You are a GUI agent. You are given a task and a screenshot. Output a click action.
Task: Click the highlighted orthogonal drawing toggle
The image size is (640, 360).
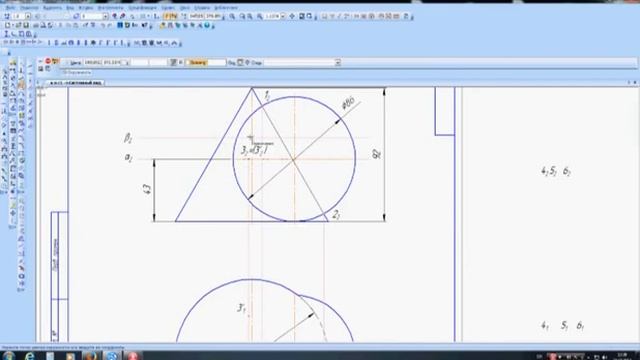coord(171,16)
